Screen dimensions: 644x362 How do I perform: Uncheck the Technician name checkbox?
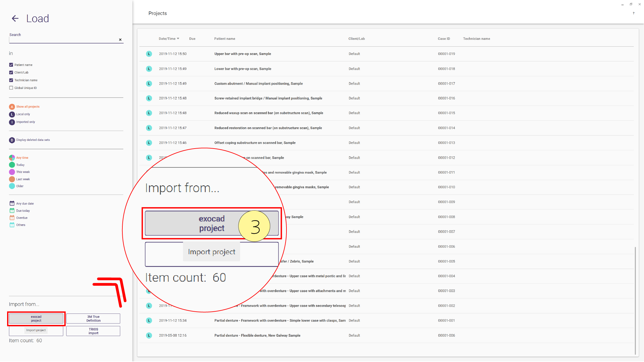click(11, 80)
